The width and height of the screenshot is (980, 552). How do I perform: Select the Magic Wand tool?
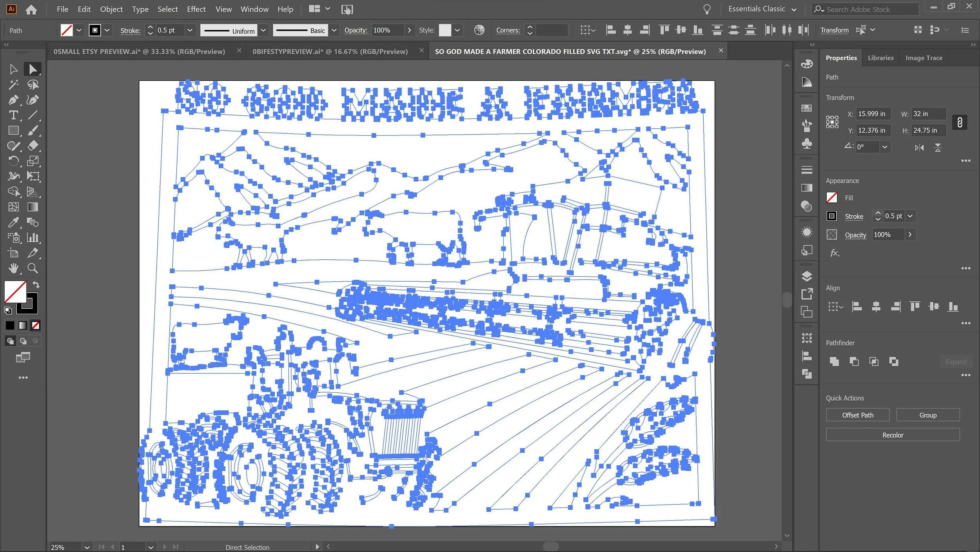(13, 84)
